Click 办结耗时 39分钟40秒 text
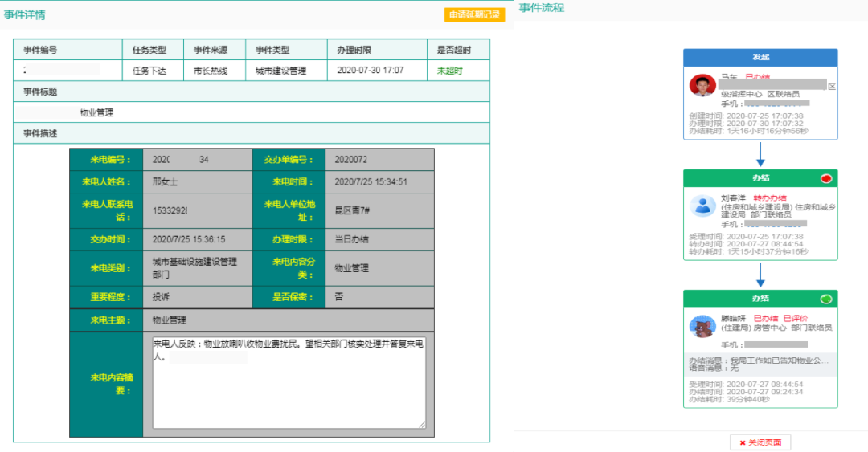The image size is (868, 452). point(729,400)
